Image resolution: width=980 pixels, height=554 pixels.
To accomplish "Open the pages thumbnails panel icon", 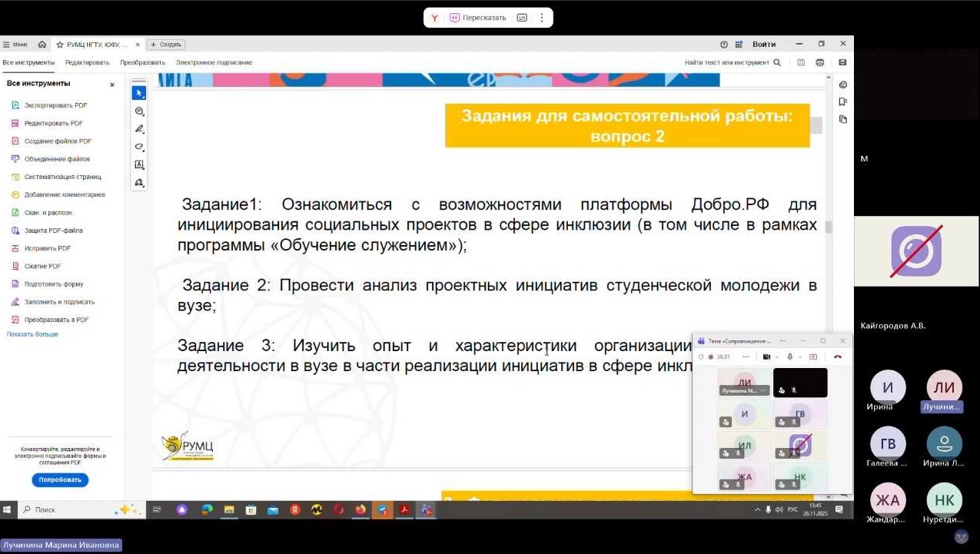I will 843,119.
